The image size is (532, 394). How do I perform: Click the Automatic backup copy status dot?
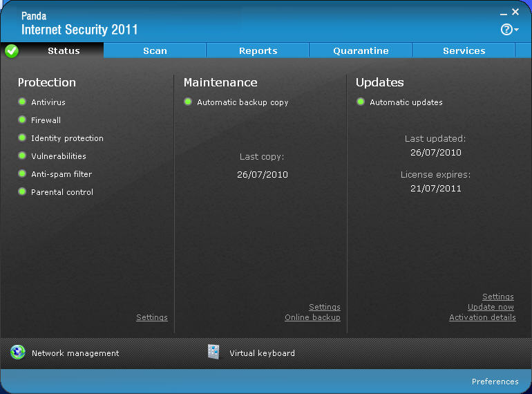point(188,102)
